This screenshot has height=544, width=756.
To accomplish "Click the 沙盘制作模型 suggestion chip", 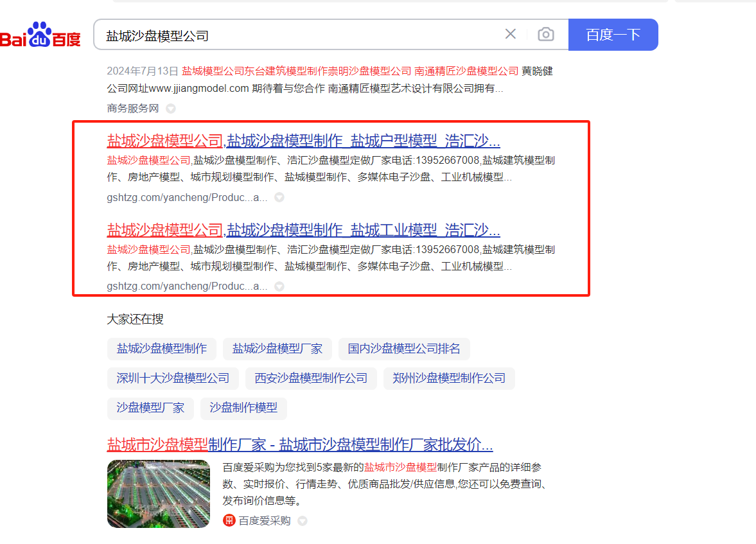I will point(243,408).
